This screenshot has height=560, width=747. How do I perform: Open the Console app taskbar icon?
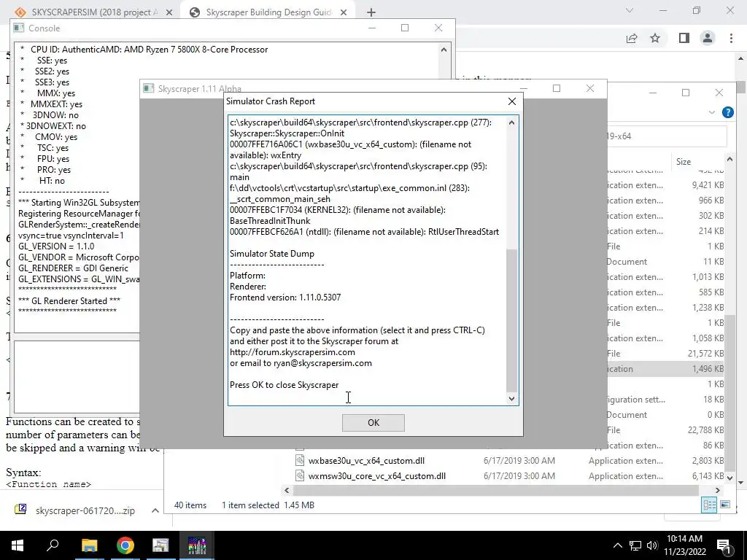tap(160, 545)
